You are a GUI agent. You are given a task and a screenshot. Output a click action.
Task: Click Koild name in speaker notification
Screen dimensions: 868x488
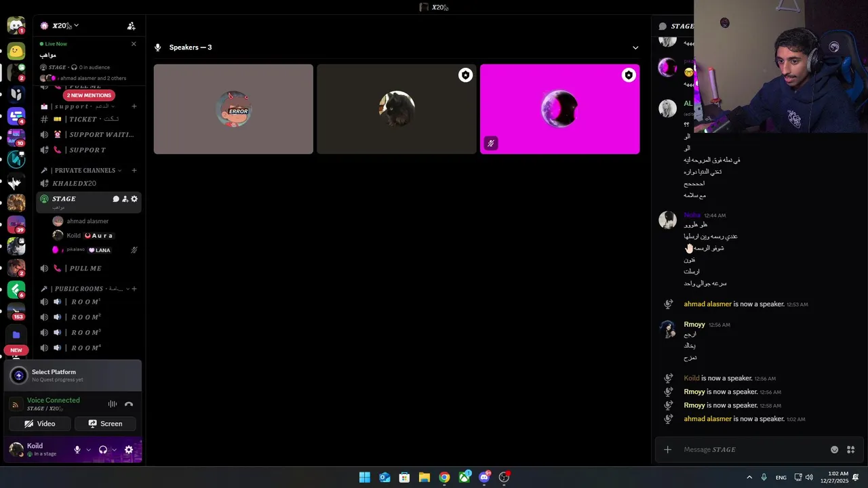[x=692, y=378]
